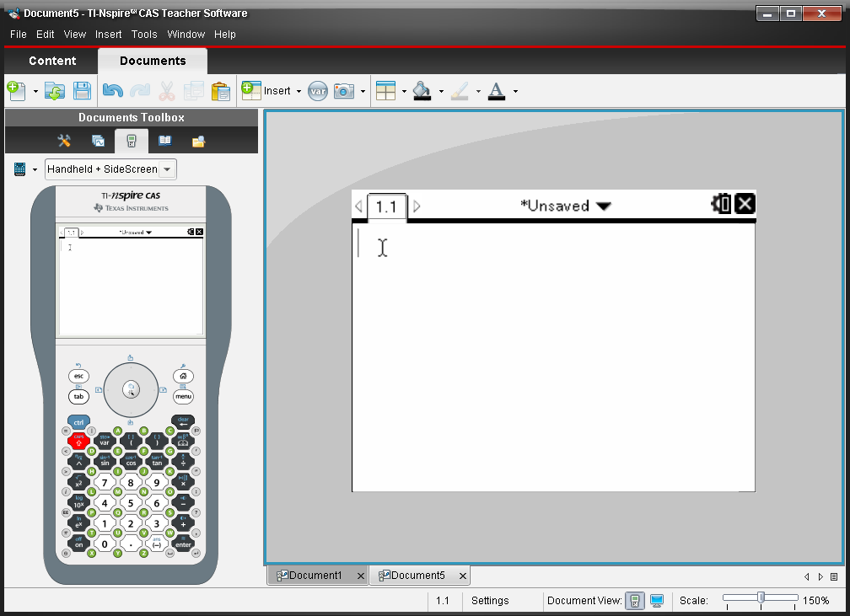Open the fill color dropdown arrow
This screenshot has width=850, height=616.
[441, 92]
